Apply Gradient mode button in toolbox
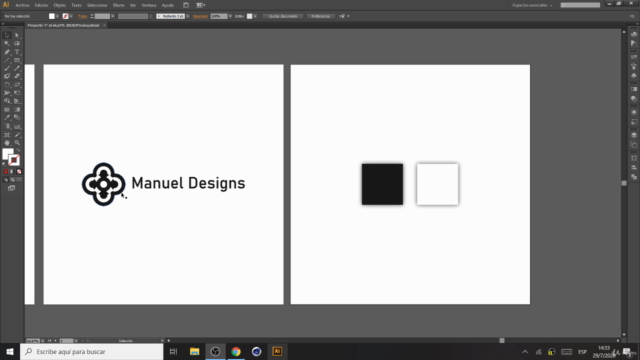 coord(12,172)
